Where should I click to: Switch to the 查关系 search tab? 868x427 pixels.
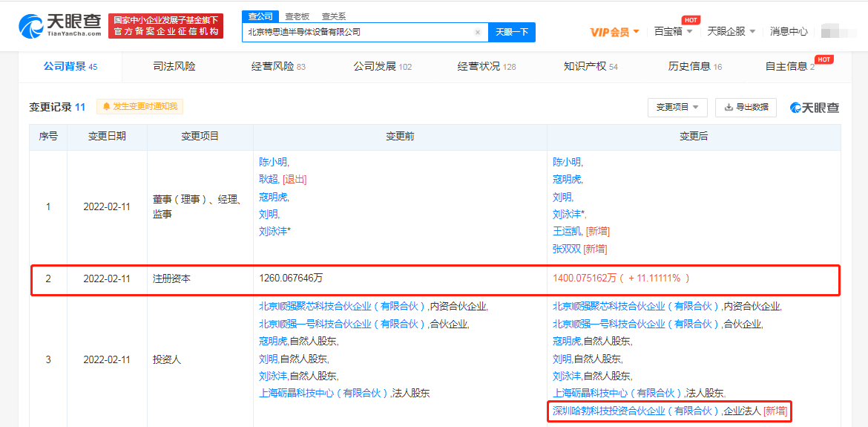[333, 16]
